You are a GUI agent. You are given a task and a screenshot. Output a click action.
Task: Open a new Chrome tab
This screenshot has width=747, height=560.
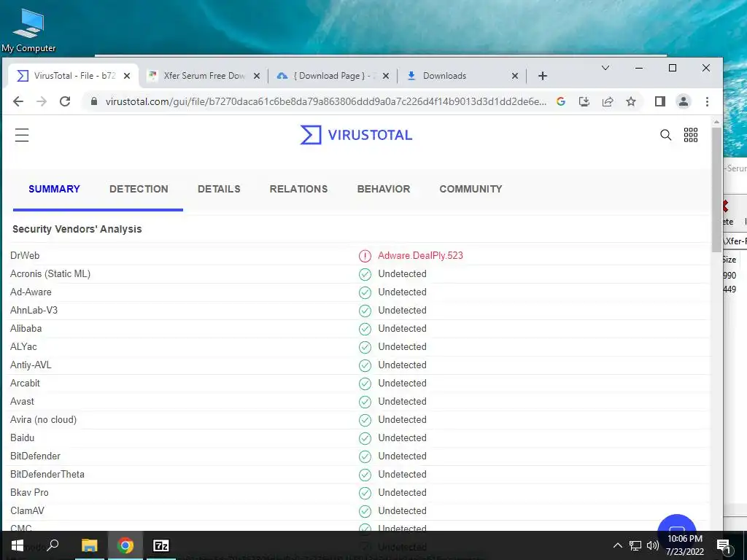coord(543,76)
